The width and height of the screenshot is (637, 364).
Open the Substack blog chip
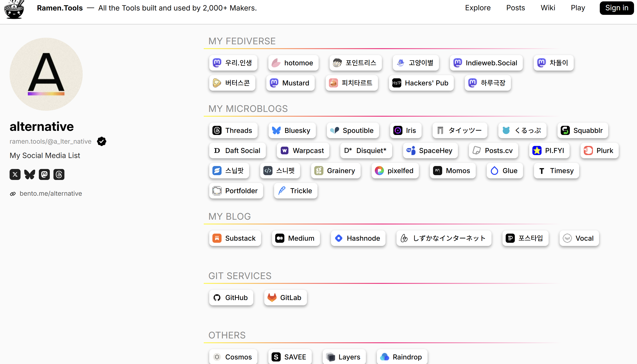pyautogui.click(x=235, y=238)
